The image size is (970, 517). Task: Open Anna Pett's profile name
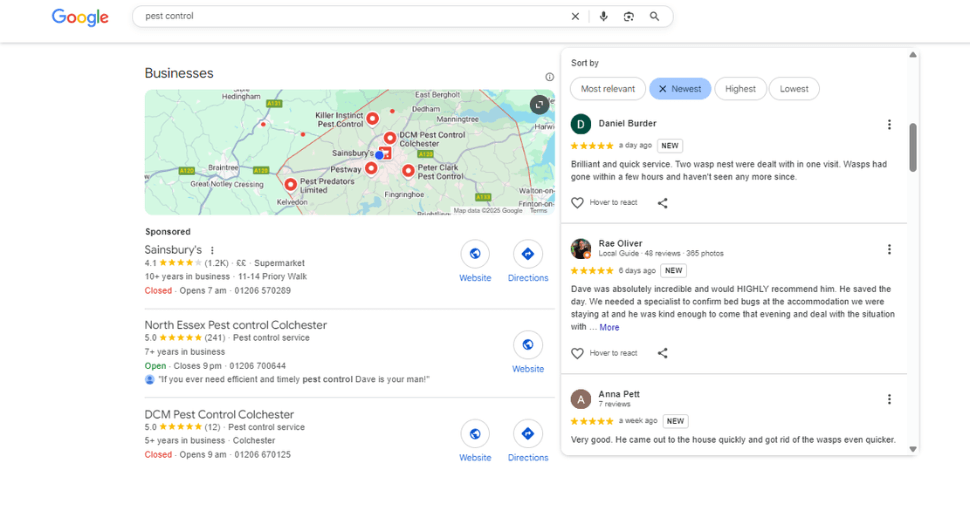[619, 394]
